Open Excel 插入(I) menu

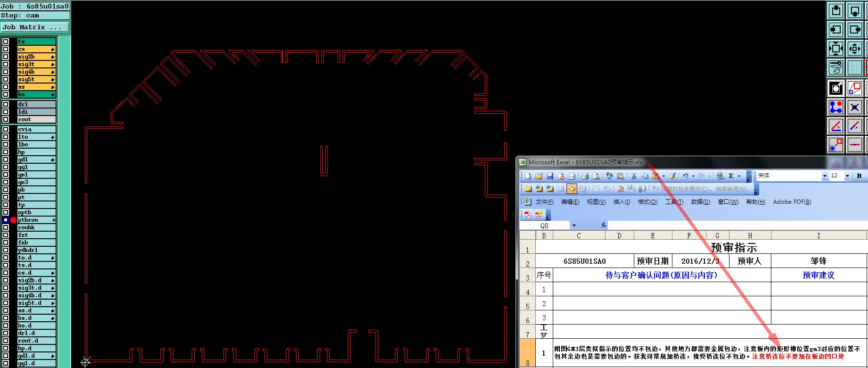(622, 202)
